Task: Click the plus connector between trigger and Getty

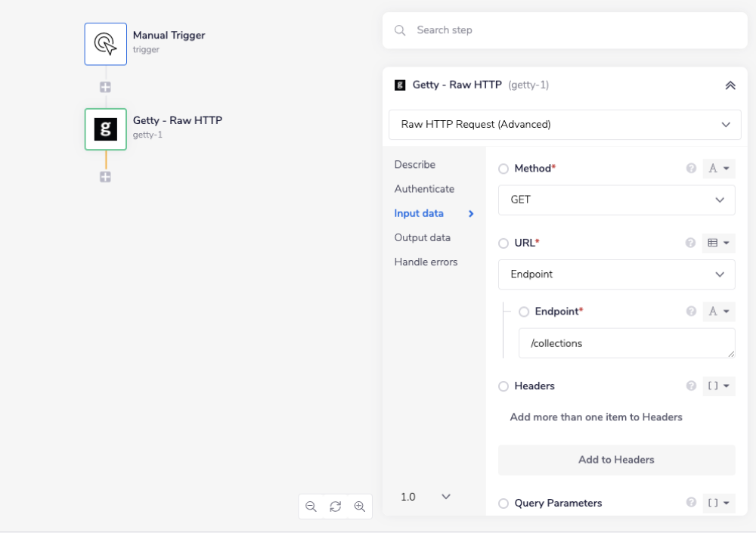Action: (105, 87)
